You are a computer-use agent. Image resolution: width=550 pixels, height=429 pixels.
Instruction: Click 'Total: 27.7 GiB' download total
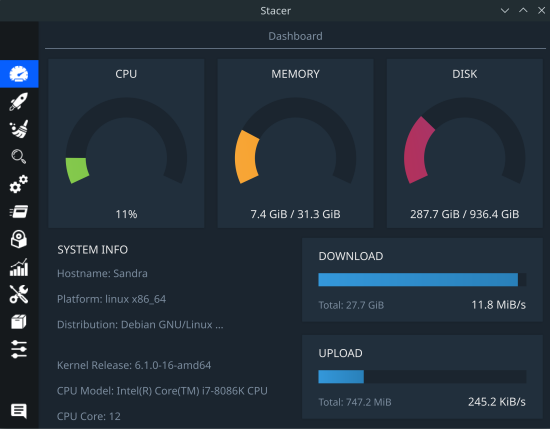351,305
